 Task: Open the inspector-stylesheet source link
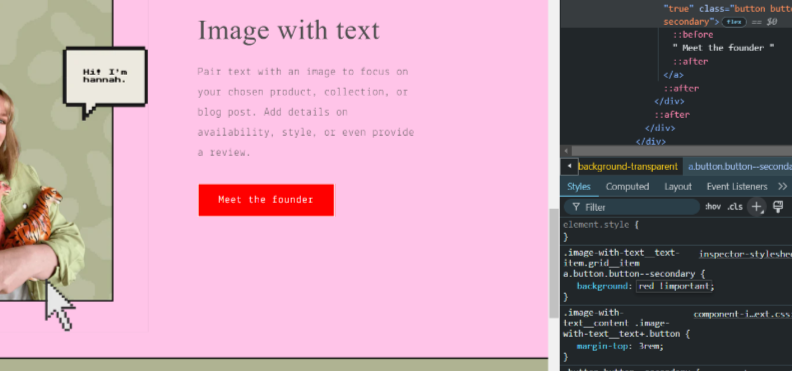pos(745,254)
